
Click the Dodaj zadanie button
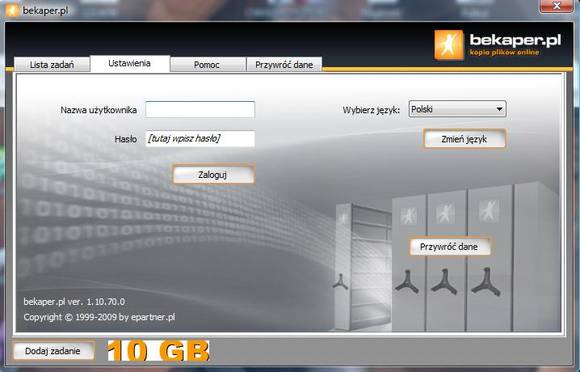tap(53, 351)
